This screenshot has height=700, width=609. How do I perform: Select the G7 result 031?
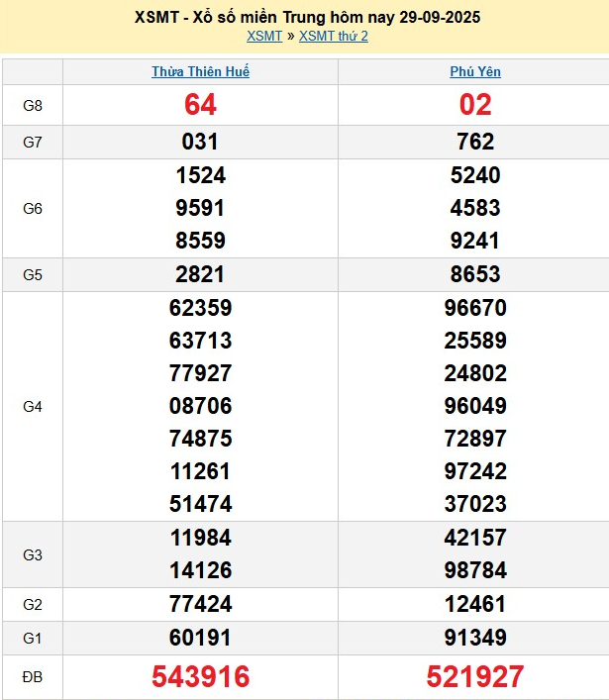200,142
